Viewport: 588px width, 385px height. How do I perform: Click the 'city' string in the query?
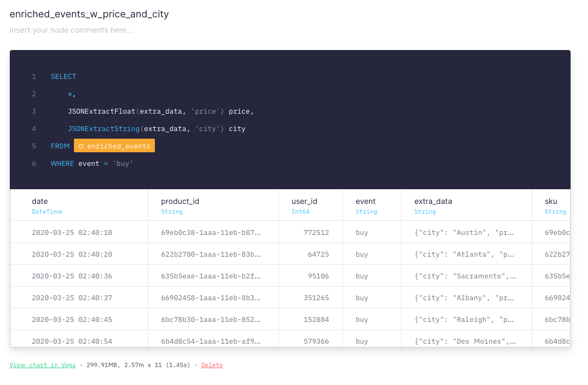[208, 129]
